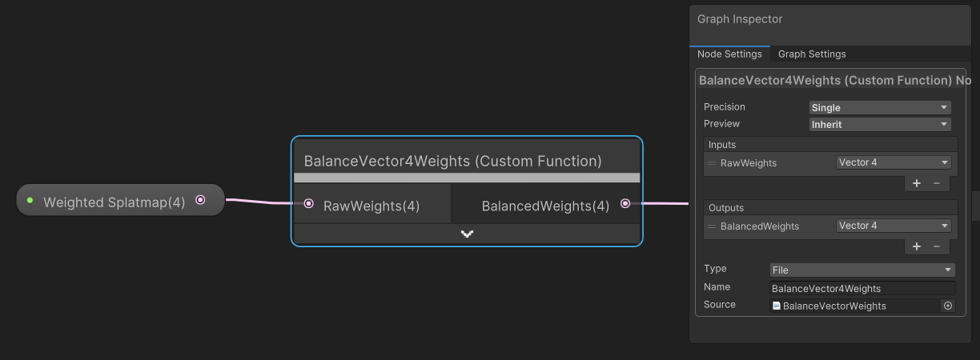The image size is (980, 360).
Task: Click the Source object picker icon
Action: click(x=948, y=306)
